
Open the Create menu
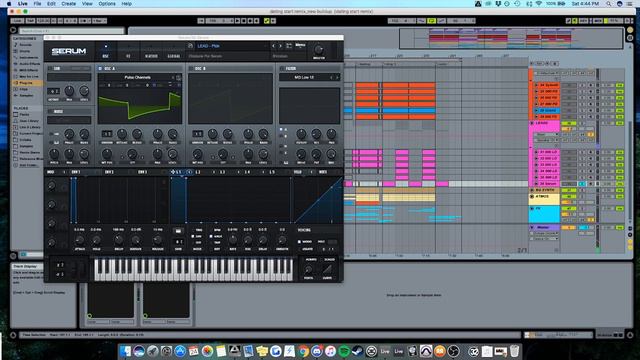69,4
